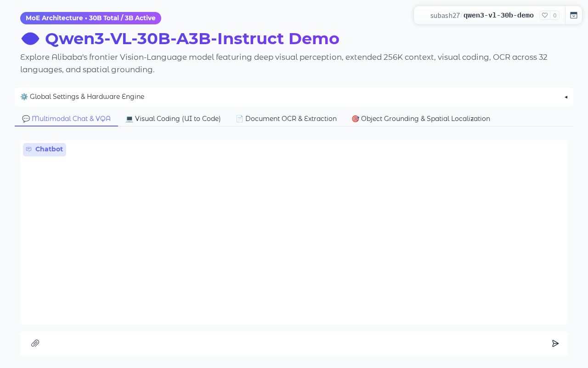Expand Global Settings & Hardware Engine accordion

tap(294, 97)
